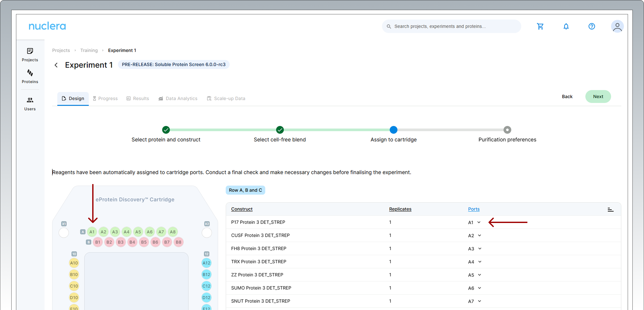The image size is (644, 310).
Task: Click the Next button
Action: point(598,96)
